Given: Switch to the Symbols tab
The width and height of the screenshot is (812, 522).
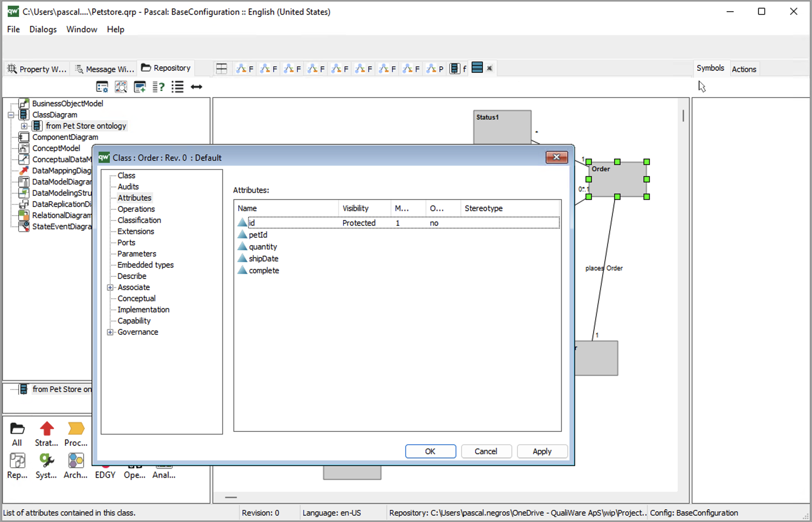Looking at the screenshot, I should [x=710, y=68].
